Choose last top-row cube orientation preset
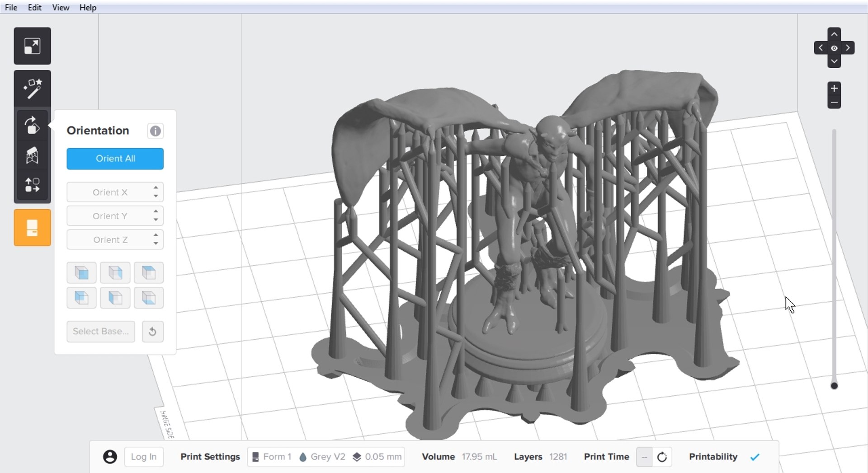 [148, 272]
